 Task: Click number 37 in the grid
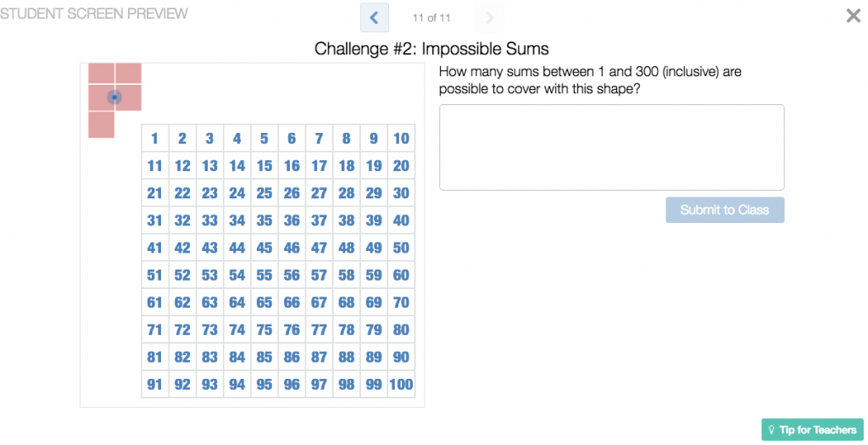coord(320,220)
